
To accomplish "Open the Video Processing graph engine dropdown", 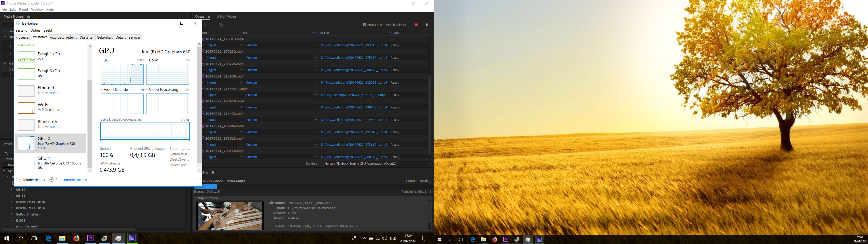I will pos(147,90).
